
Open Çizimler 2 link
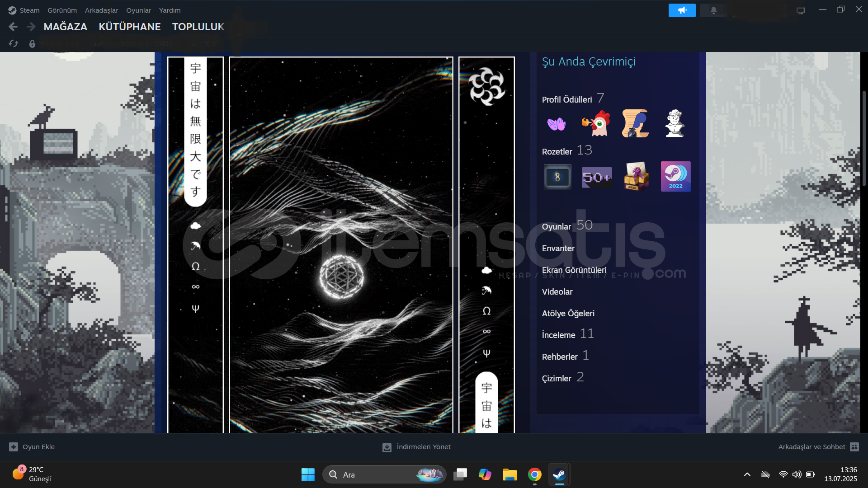[563, 377]
